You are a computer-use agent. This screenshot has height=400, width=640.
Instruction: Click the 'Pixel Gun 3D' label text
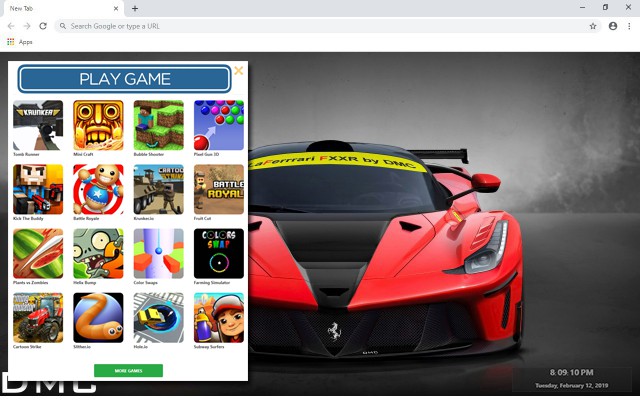206,154
